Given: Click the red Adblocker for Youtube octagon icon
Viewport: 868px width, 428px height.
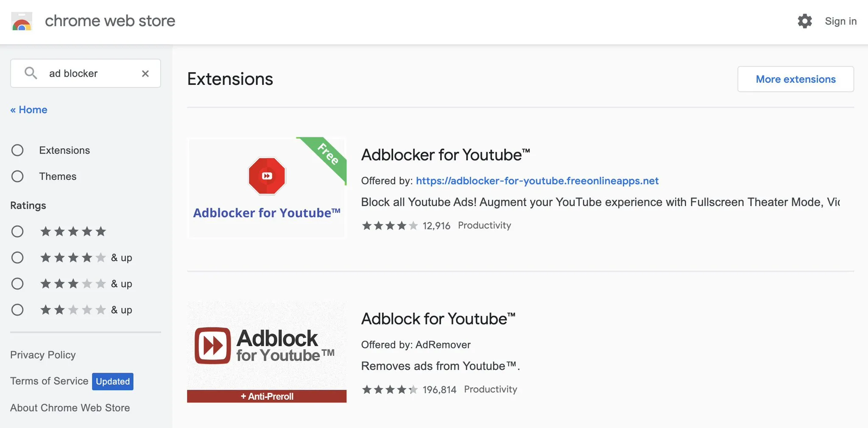Looking at the screenshot, I should 267,176.
